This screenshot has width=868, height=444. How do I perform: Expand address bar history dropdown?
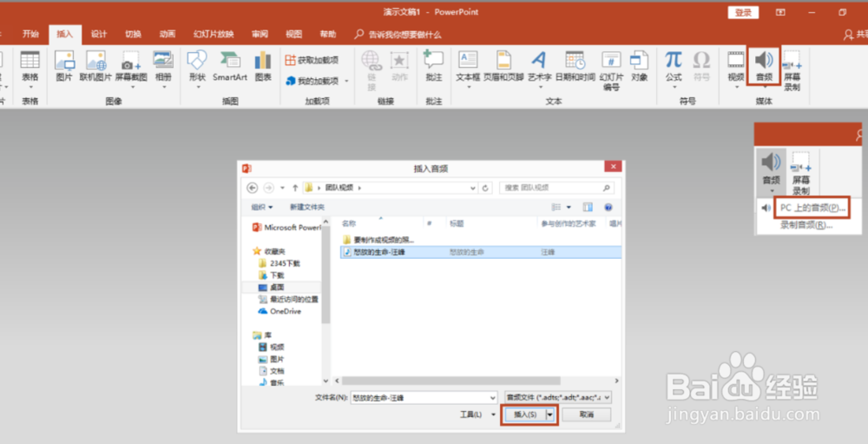click(x=473, y=188)
